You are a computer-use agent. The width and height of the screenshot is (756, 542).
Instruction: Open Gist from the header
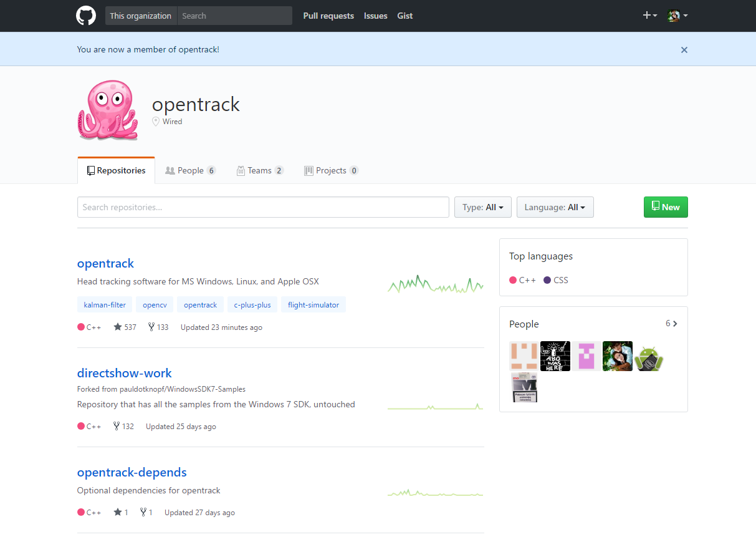[405, 16]
